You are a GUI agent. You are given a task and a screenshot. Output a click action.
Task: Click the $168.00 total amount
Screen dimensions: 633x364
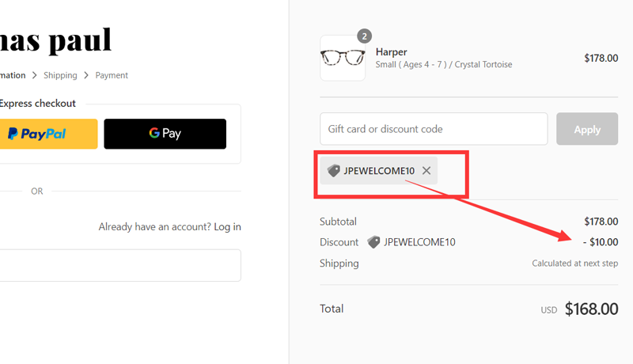coord(591,309)
